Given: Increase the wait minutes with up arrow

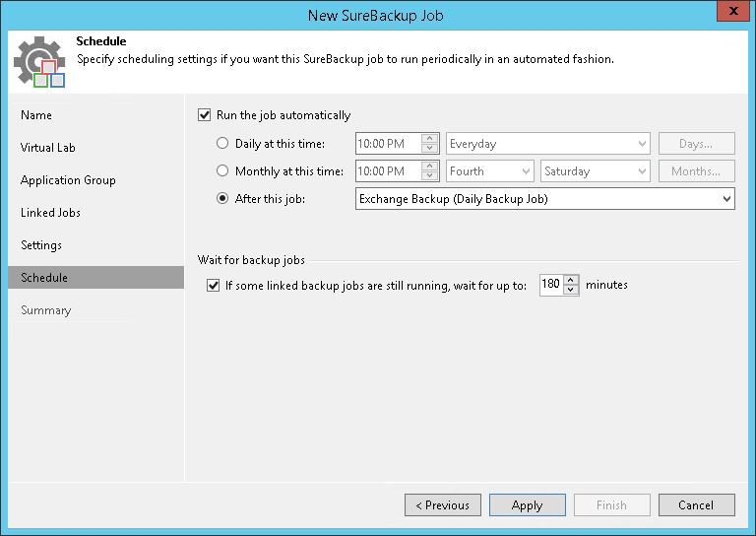Looking at the screenshot, I should (x=571, y=280).
